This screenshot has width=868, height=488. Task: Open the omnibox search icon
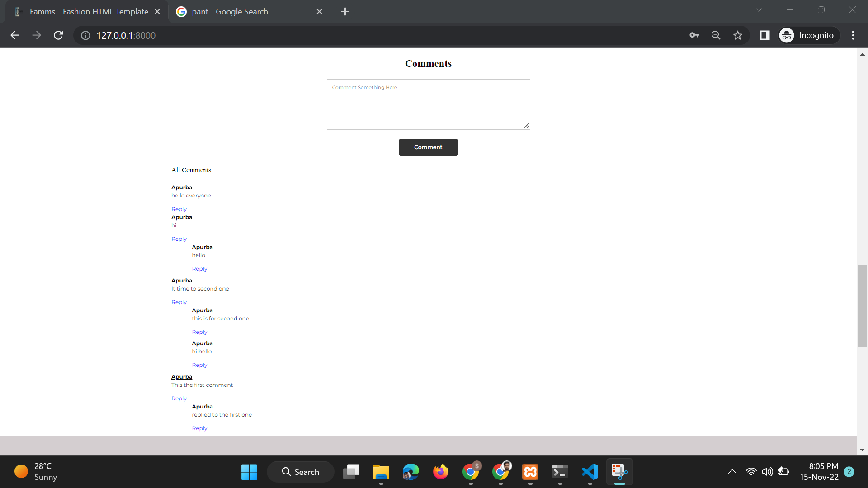pos(716,35)
